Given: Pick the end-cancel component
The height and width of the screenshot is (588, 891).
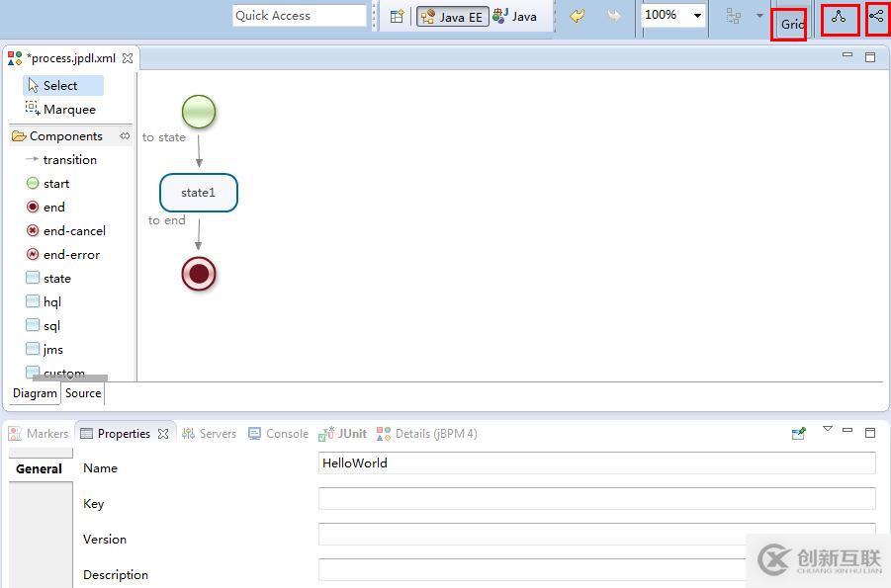Looking at the screenshot, I should click(x=66, y=231).
